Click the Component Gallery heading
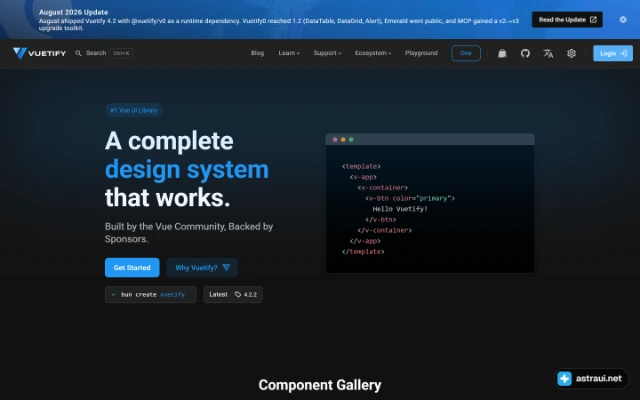This screenshot has height=400, width=640. [x=320, y=385]
